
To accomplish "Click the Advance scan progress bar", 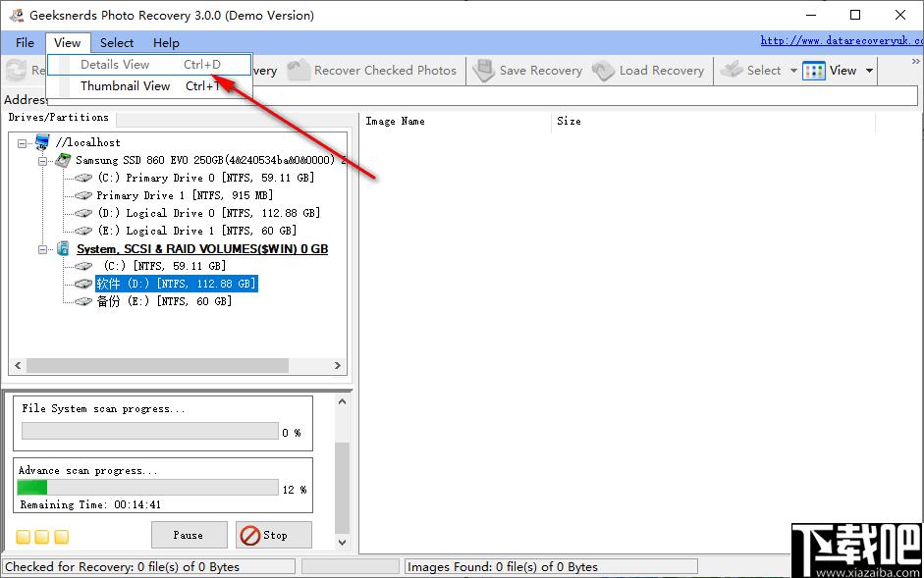I will [148, 488].
